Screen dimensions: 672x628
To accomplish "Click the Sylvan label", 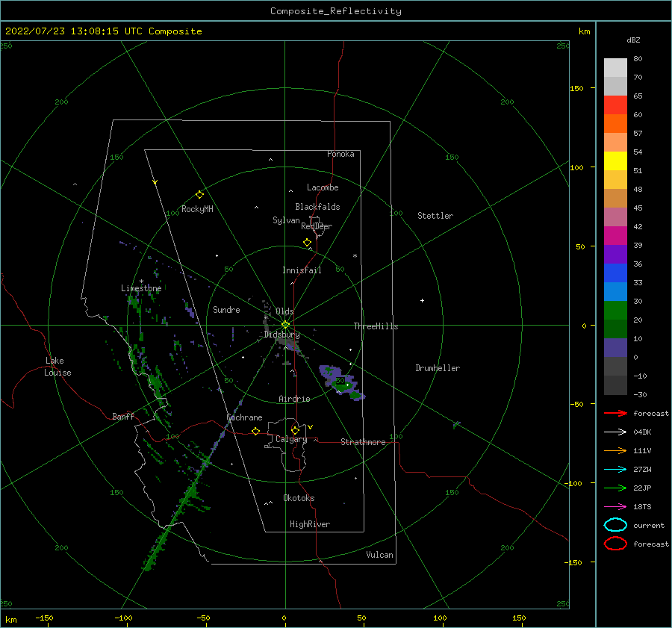I will click(286, 220).
